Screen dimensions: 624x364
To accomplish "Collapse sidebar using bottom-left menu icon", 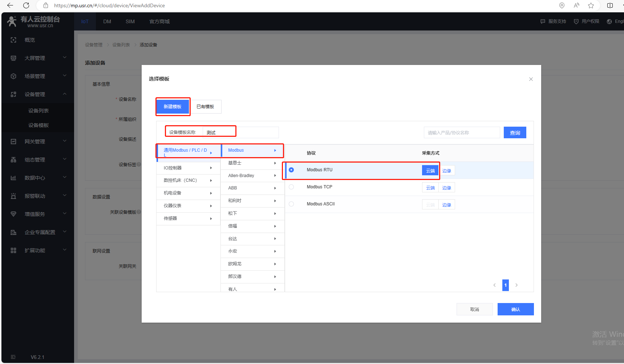I will pos(13,357).
